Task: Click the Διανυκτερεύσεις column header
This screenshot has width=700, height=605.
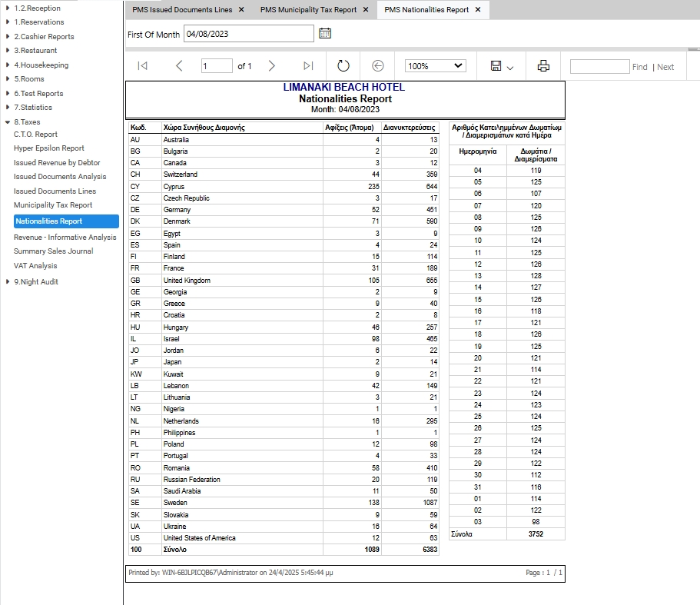Action: coord(409,128)
